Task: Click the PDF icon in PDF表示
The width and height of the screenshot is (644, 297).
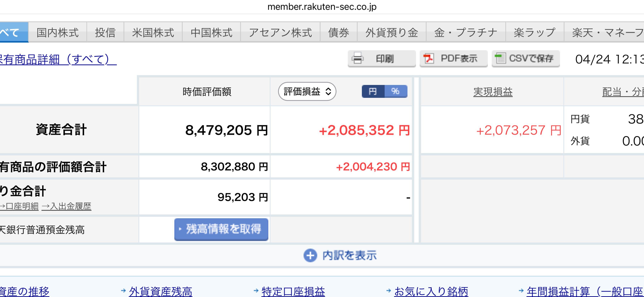Action: point(428,58)
